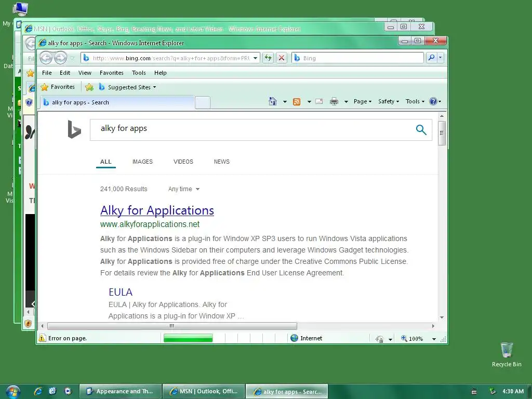Image resolution: width=532 pixels, height=399 pixels.
Task: Click the blue Help question mark icon
Action: pos(433,101)
